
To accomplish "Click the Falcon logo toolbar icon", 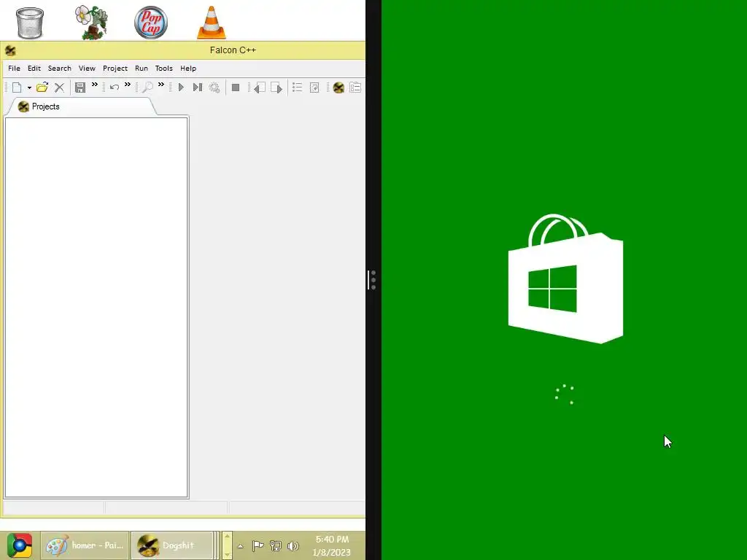I will pyautogui.click(x=338, y=87).
